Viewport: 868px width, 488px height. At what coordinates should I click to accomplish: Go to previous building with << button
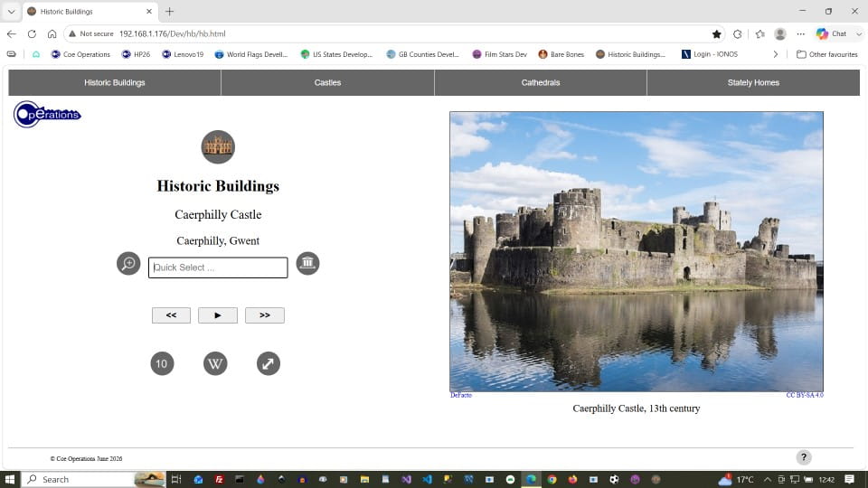pyautogui.click(x=171, y=314)
